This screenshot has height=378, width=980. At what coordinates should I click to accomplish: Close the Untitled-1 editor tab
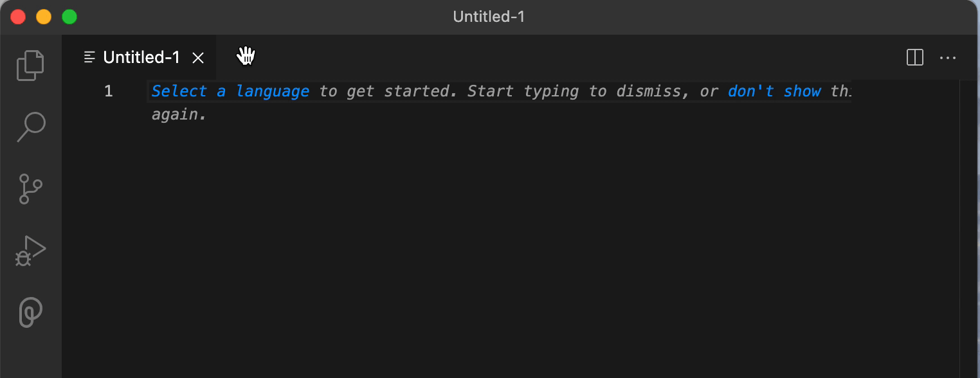tap(198, 58)
